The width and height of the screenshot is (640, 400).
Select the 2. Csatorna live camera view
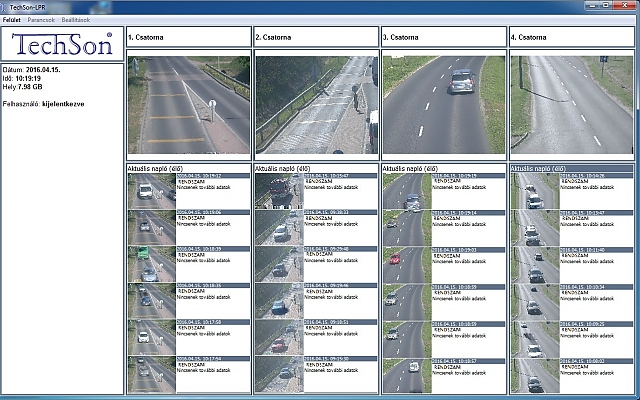click(315, 104)
